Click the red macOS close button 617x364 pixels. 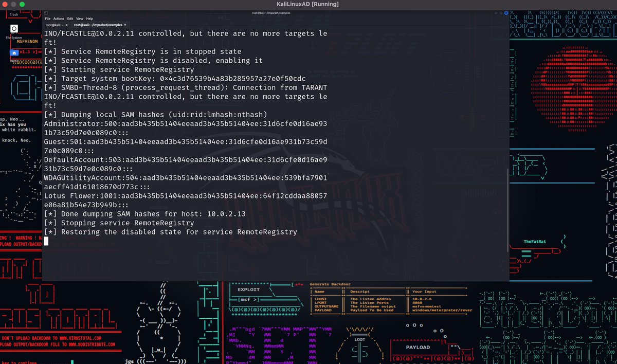click(5, 4)
